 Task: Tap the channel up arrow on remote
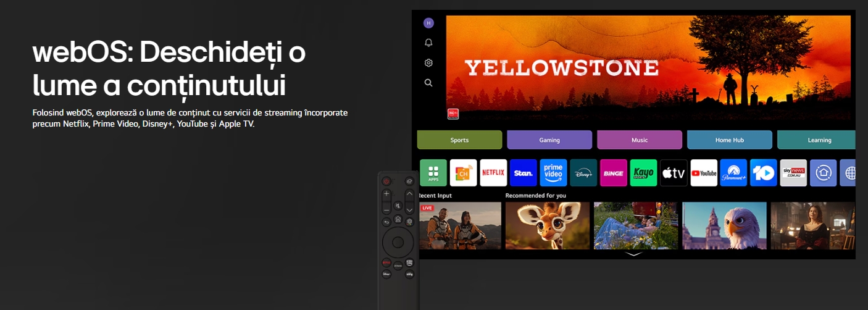point(409,194)
